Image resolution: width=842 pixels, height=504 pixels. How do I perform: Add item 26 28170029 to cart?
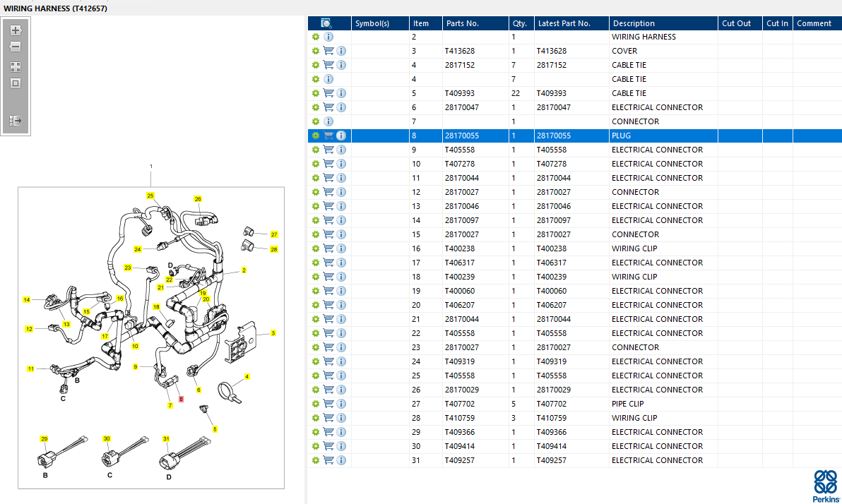click(x=328, y=390)
